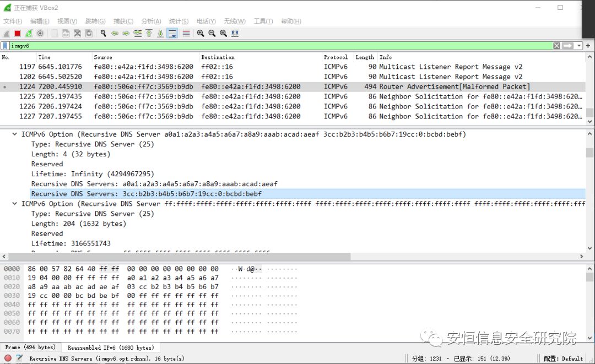The image size is (595, 364).
Task: Stop the running capture with red square
Action: (x=18, y=34)
